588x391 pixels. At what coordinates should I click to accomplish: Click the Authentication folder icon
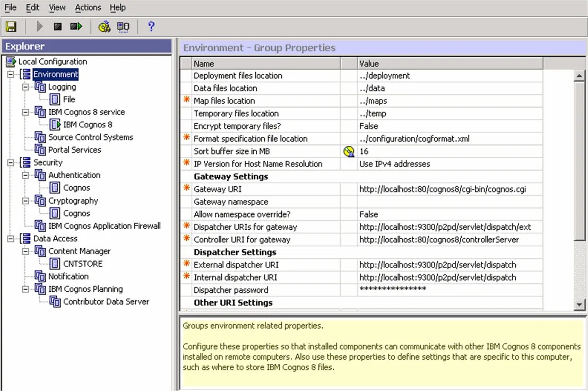click(40, 175)
